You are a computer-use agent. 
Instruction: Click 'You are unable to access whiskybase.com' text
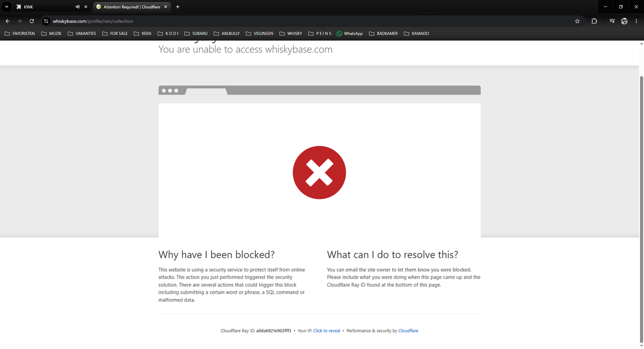[x=246, y=49]
